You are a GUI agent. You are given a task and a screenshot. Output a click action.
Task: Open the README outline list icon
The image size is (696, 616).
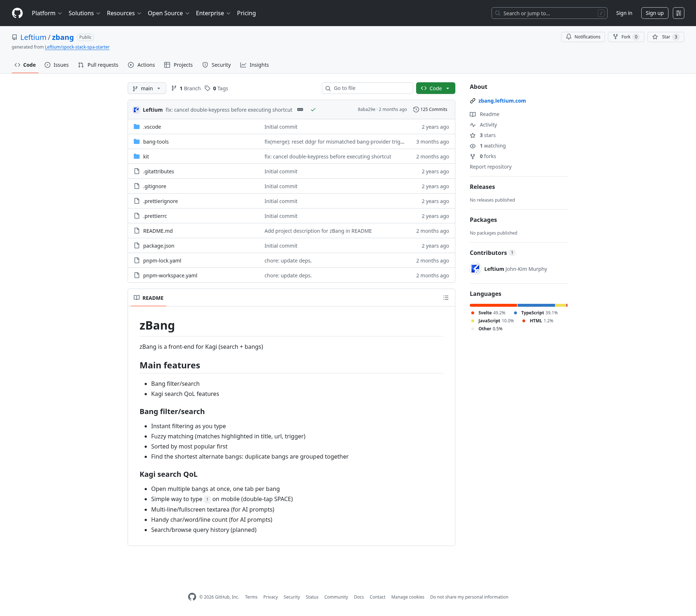pyautogui.click(x=446, y=298)
